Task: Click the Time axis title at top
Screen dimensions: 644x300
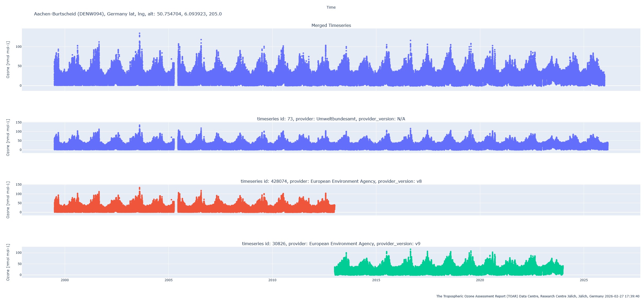Action: [x=331, y=7]
